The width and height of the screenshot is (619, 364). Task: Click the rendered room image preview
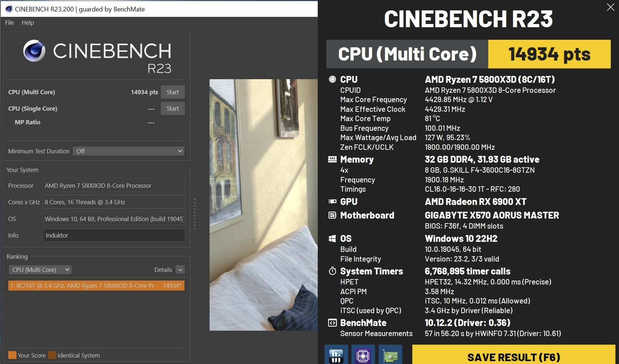pos(263,205)
